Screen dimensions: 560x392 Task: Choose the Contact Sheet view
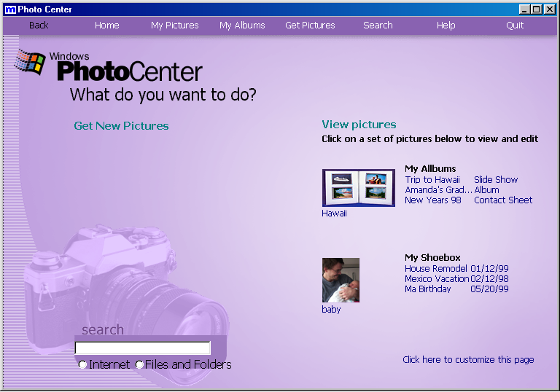pos(503,200)
